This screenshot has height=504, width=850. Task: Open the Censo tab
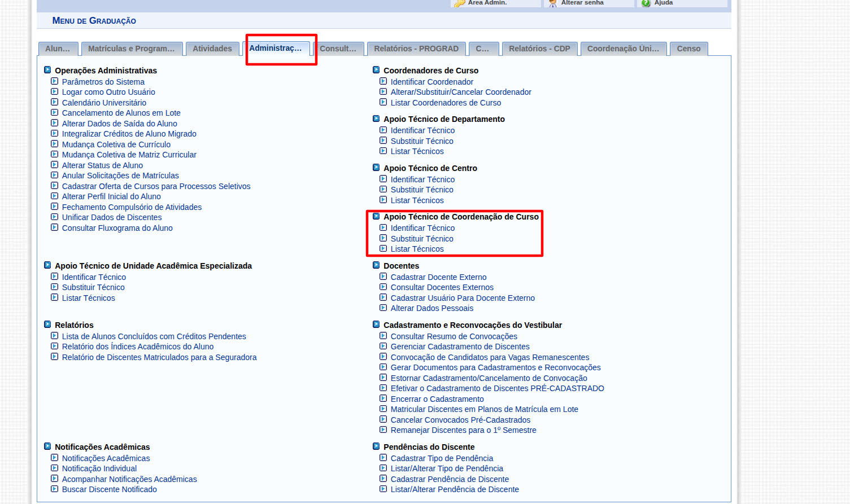(x=688, y=49)
